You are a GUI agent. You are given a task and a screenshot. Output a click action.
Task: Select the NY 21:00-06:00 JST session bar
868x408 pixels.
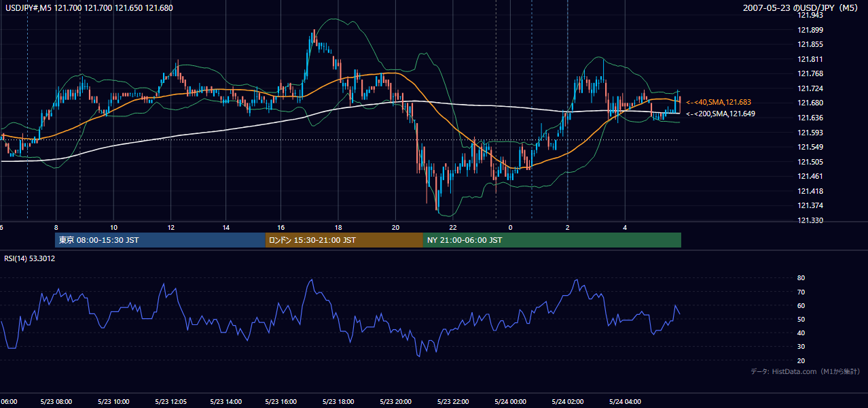552,240
